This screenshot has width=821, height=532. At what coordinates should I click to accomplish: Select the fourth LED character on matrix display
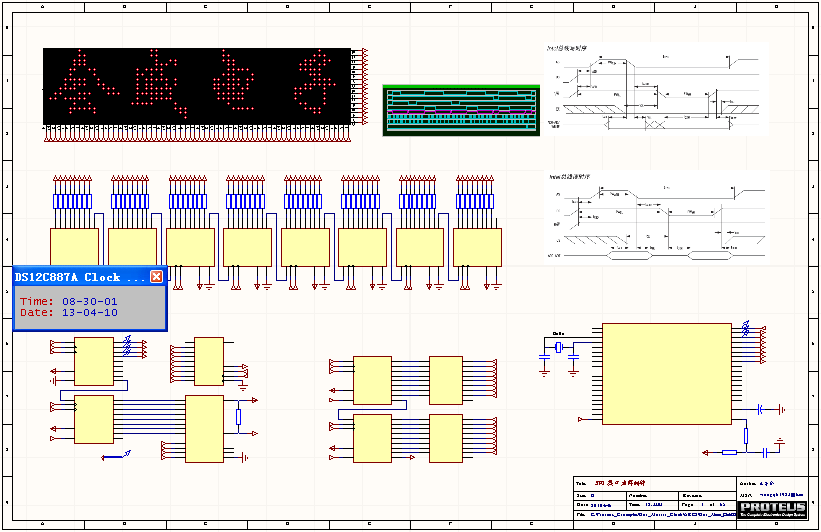click(x=316, y=82)
